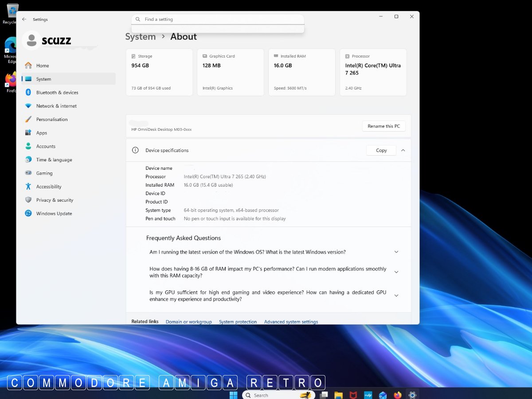532x399 pixels.
Task: Open Bluetooth & devices settings
Action: click(x=57, y=93)
